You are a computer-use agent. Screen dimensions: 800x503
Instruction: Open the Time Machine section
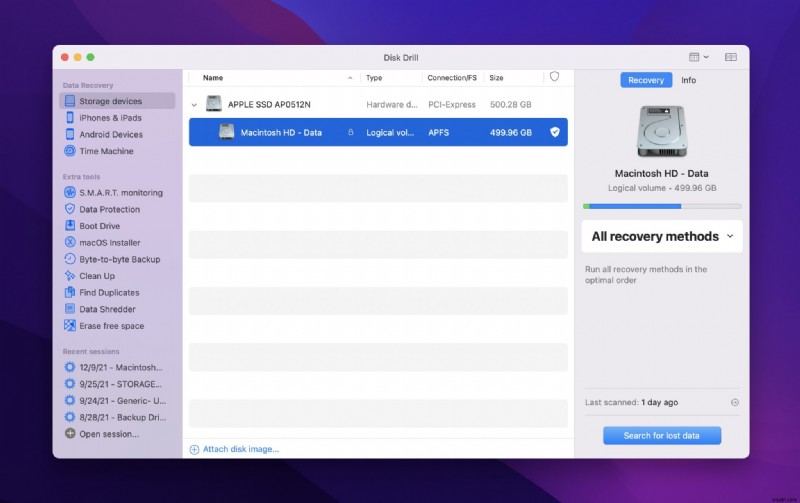point(106,151)
